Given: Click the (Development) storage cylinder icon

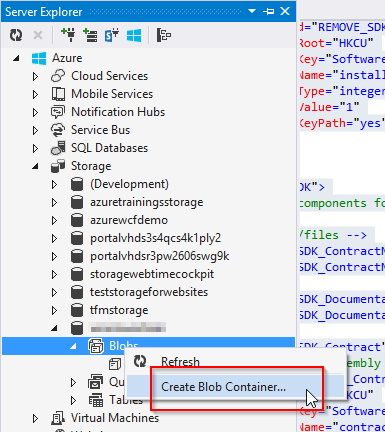Looking at the screenshot, I should 77,184.
